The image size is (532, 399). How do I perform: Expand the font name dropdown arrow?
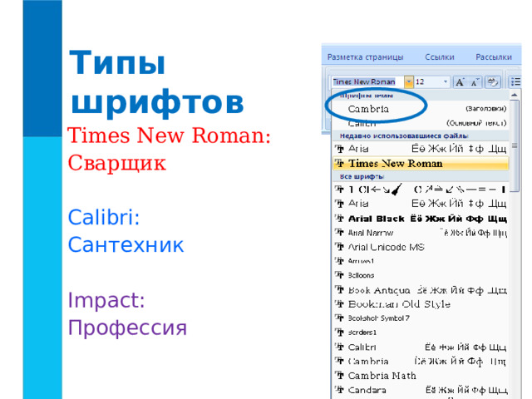(x=409, y=81)
